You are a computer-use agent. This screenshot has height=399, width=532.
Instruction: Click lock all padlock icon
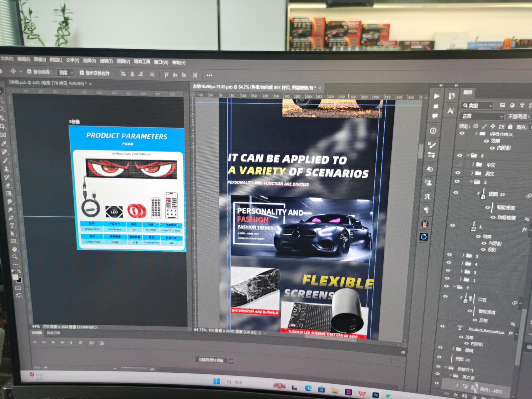tap(510, 126)
